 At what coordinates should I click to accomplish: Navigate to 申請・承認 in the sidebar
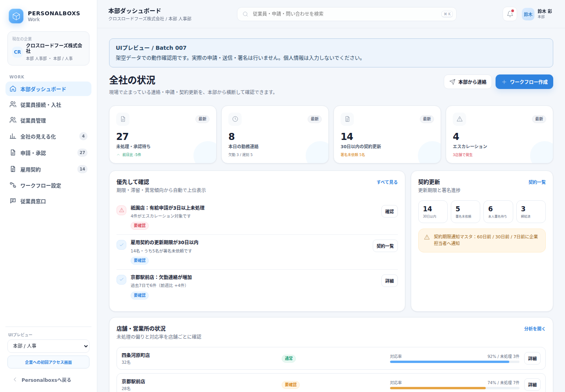coord(48,153)
